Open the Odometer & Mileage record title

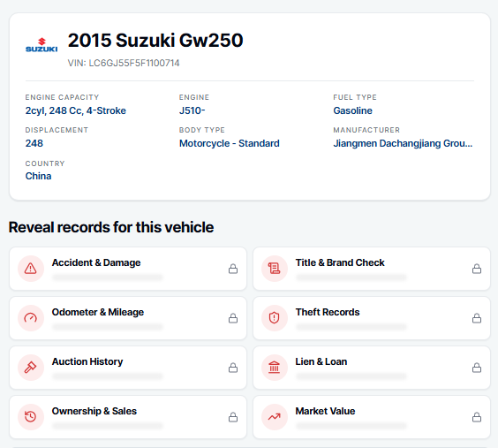(98, 312)
